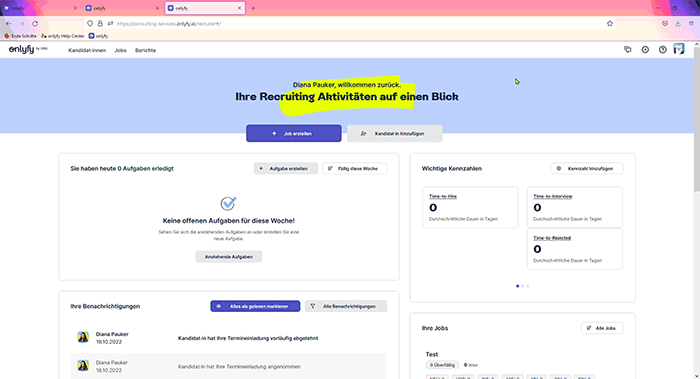700x379 pixels.
Task: Click Kandidat:in hinzufügen button
Action: 395,133
